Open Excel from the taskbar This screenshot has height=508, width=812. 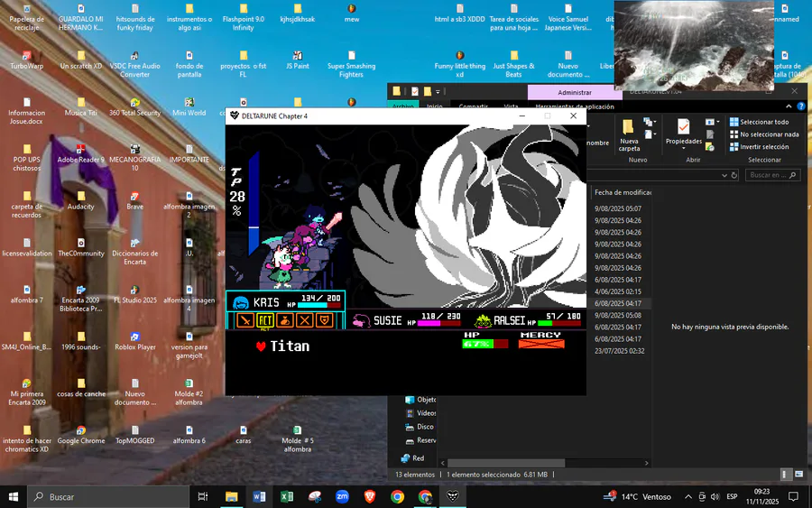[x=286, y=496]
